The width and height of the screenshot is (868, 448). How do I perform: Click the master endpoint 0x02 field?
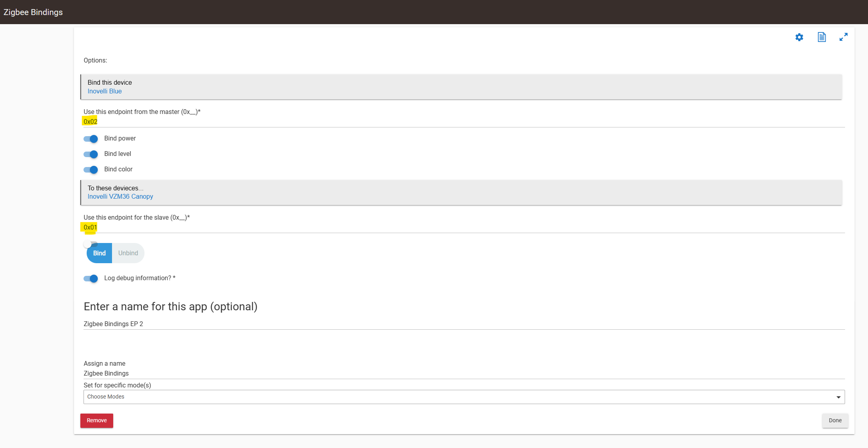pyautogui.click(x=463, y=121)
